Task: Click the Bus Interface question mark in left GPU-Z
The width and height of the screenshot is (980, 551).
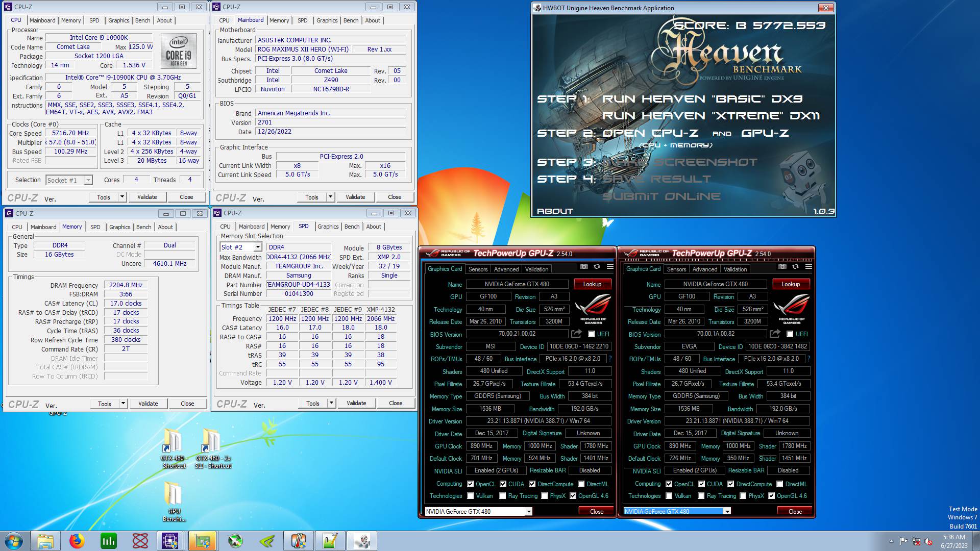Action: pos(610,359)
